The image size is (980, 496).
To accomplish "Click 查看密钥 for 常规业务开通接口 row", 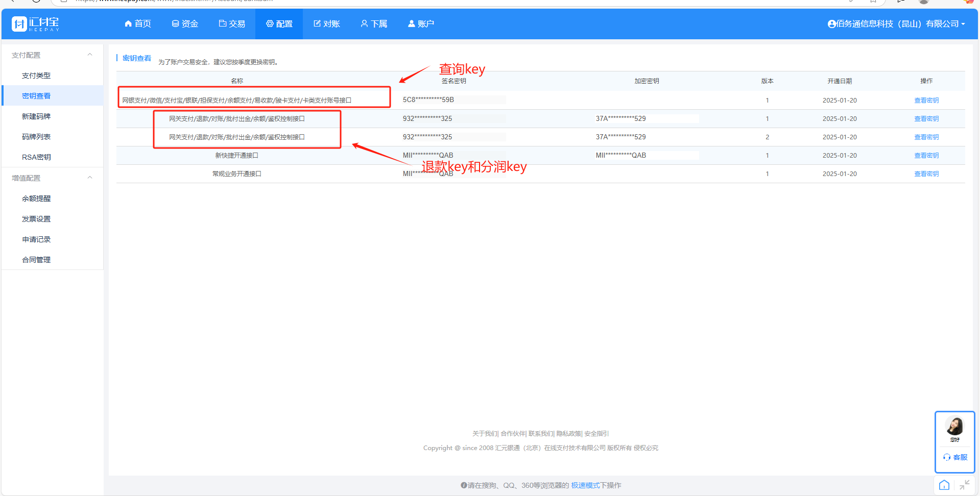I will 926,174.
